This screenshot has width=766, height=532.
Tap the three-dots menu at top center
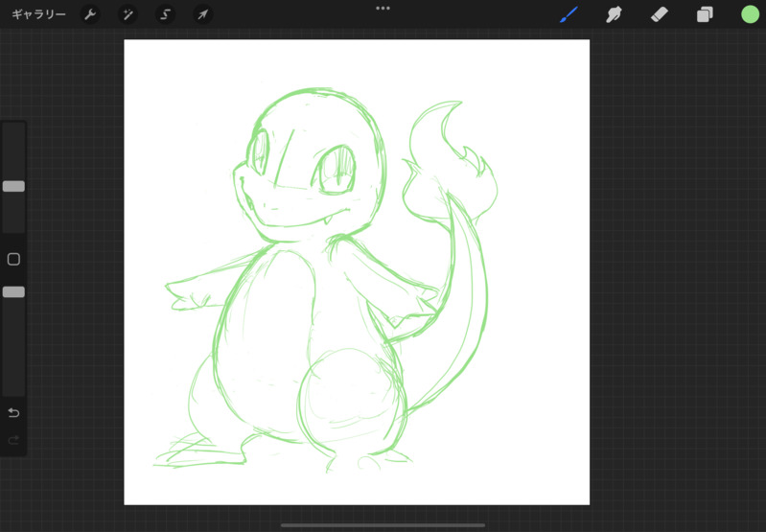pyautogui.click(x=383, y=9)
